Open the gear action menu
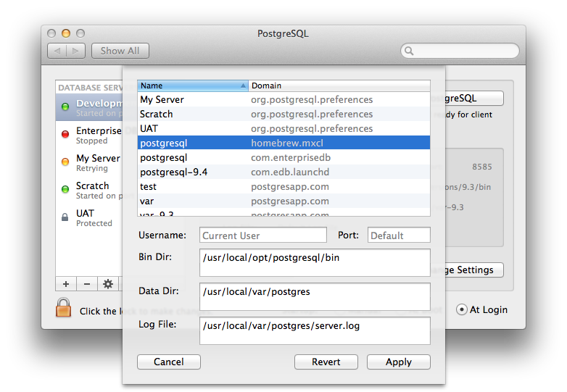567x392 pixels. point(108,284)
